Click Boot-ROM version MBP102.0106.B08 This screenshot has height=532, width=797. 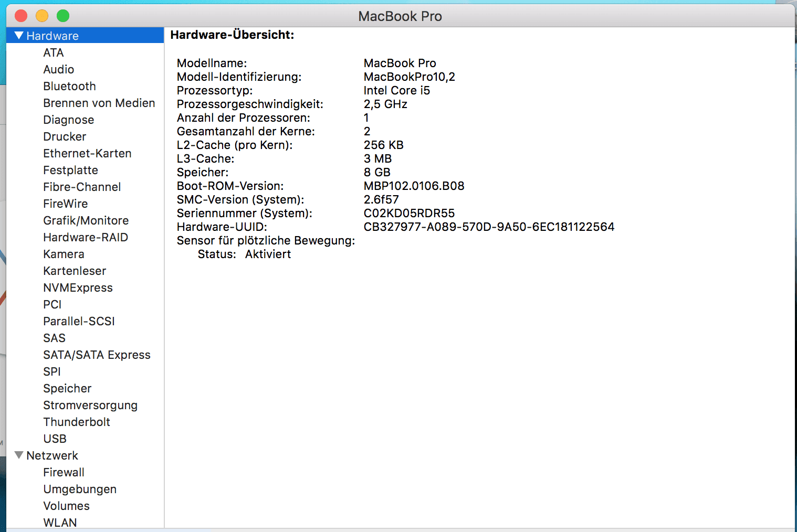click(414, 186)
